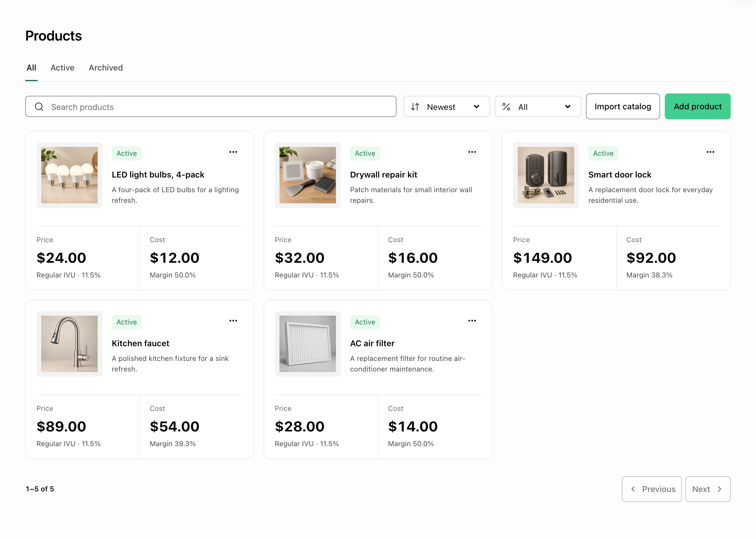Click the Smart door lock title
This screenshot has width=756, height=539.
pos(620,175)
